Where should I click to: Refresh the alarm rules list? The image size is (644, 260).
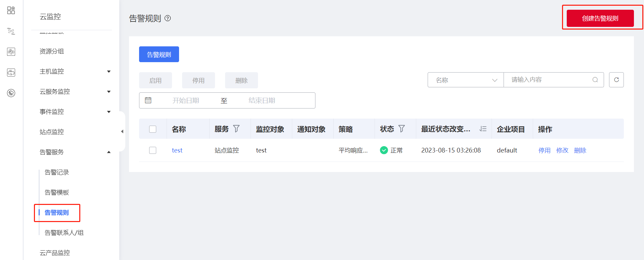[616, 80]
